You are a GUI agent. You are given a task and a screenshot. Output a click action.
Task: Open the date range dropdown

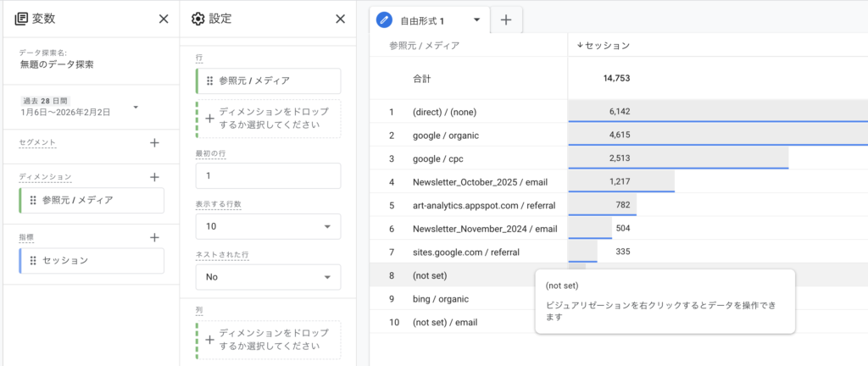[136, 107]
